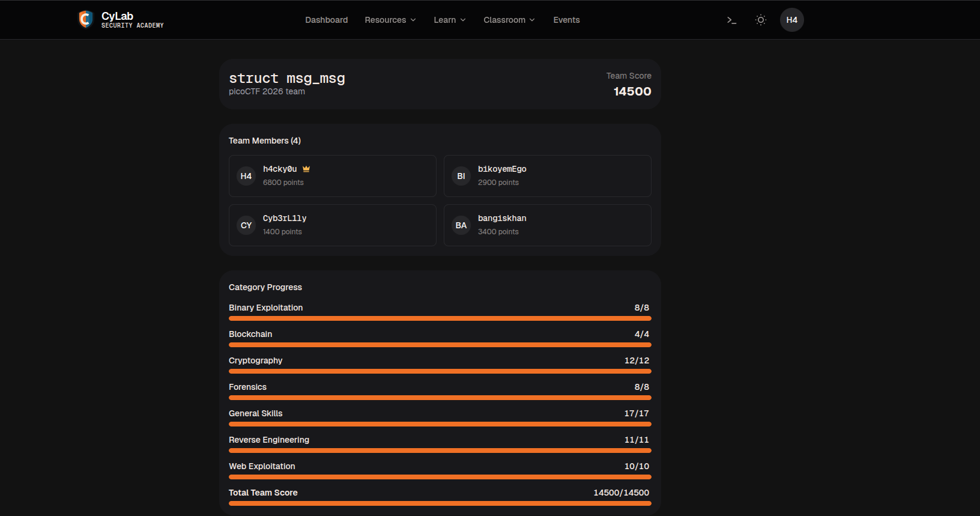The height and width of the screenshot is (516, 980).
Task: Click the BI avatar for bikoyemEgo
Action: [461, 176]
